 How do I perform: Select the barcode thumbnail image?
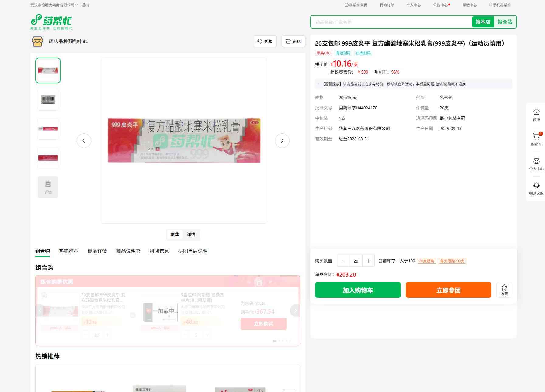tap(48, 100)
